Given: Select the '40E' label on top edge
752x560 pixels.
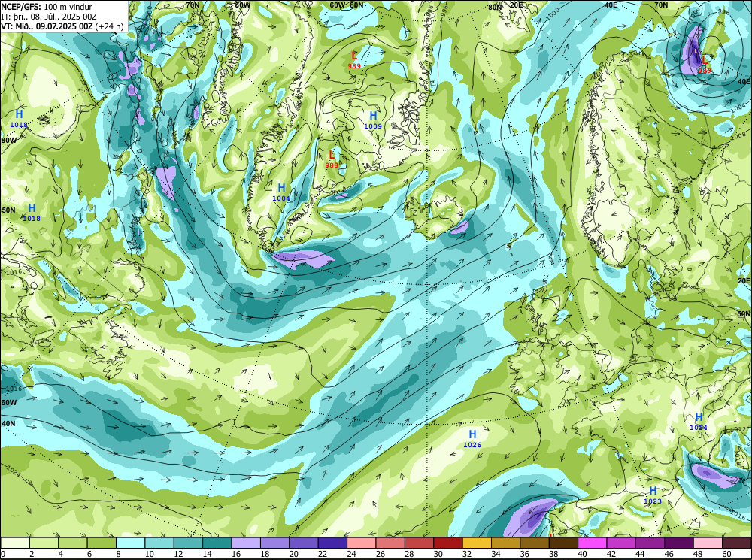Looking at the screenshot, I should [x=611, y=5].
